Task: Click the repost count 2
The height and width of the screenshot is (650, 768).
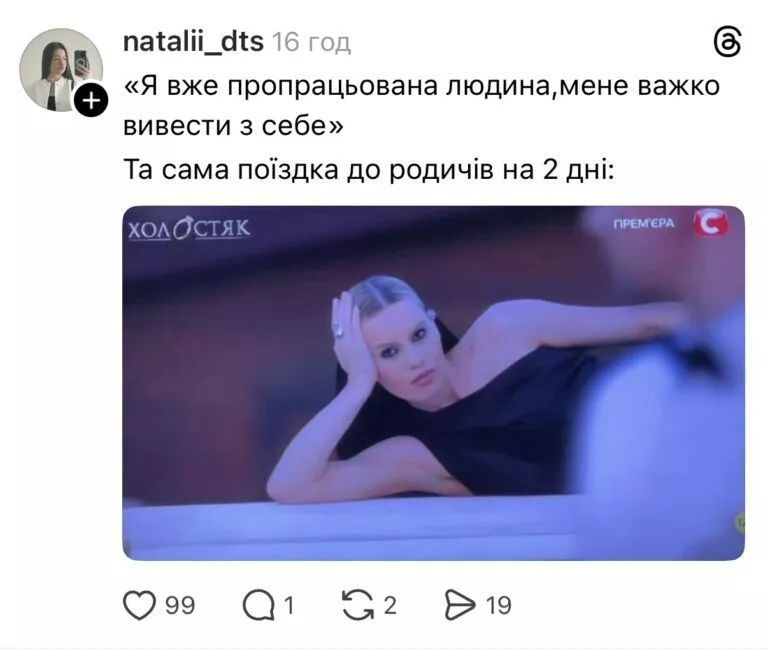Action: coord(390,605)
